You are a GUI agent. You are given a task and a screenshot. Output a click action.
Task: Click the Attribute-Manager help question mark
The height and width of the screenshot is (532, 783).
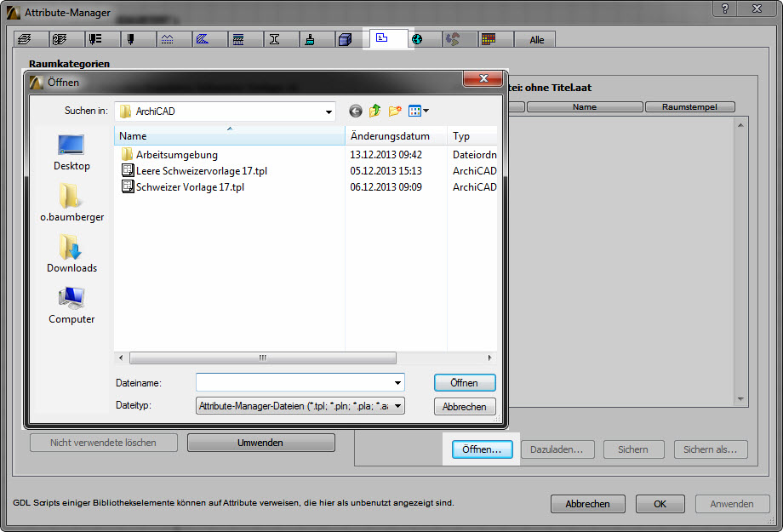725,9
